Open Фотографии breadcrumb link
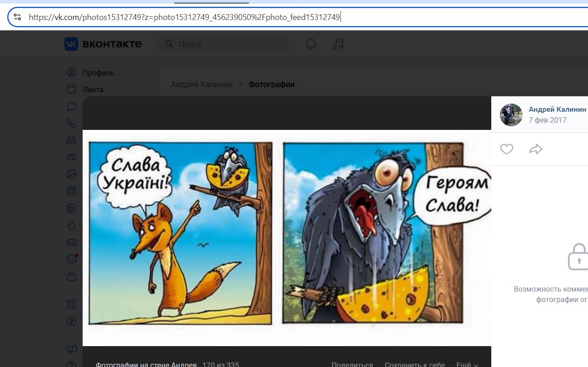Screen dimensions: 588x367 coord(272,84)
